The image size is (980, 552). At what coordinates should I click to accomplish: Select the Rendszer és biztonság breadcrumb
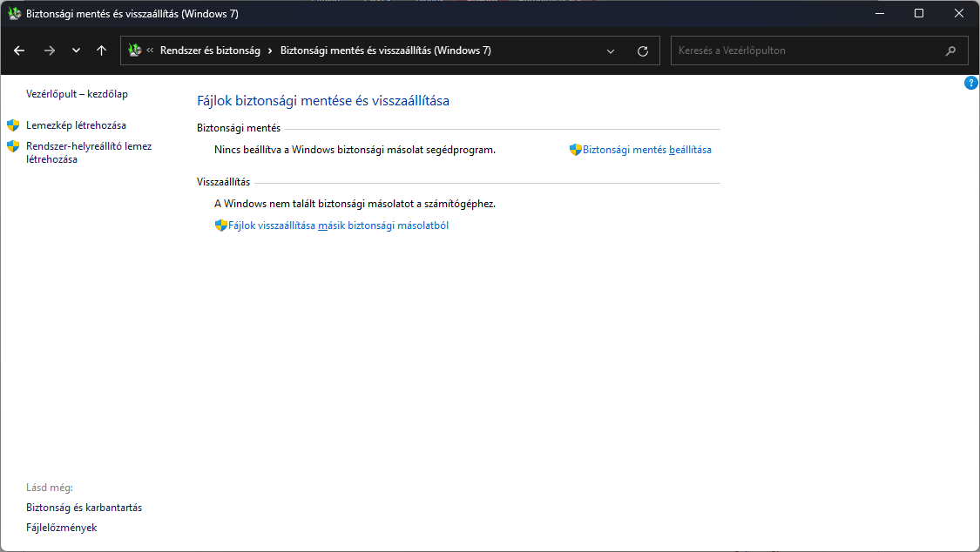[x=210, y=50]
